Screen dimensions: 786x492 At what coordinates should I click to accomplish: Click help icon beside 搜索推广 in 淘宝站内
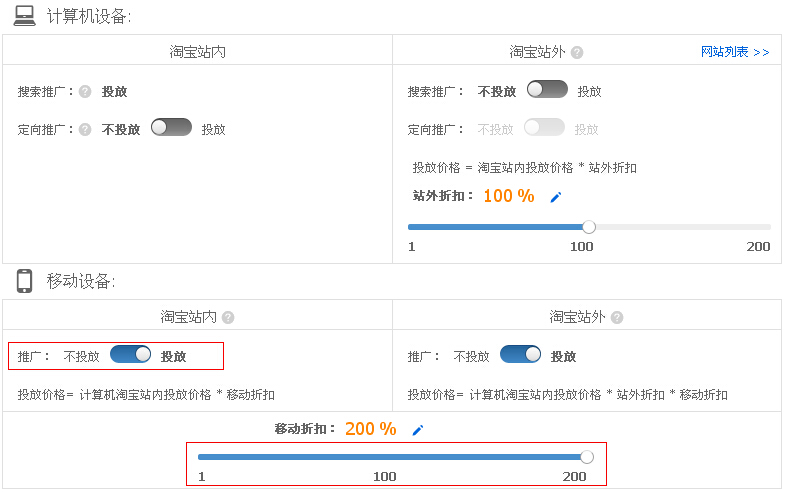pos(85,91)
